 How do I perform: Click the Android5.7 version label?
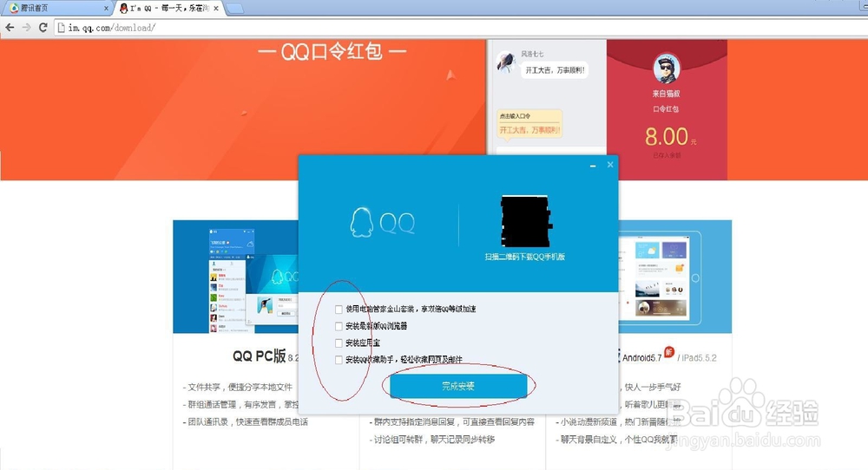click(641, 358)
